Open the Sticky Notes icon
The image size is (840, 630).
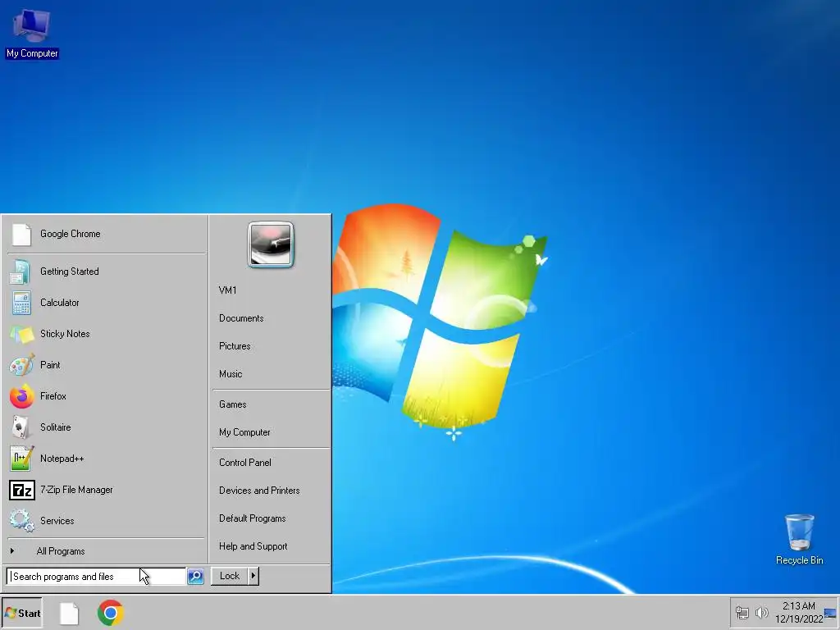pos(21,335)
